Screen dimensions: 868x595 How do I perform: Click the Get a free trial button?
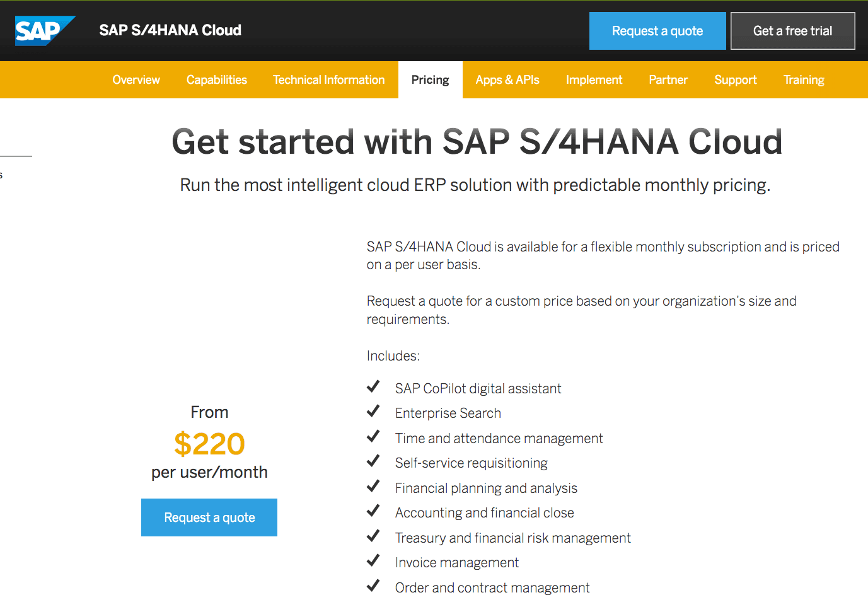tap(793, 31)
